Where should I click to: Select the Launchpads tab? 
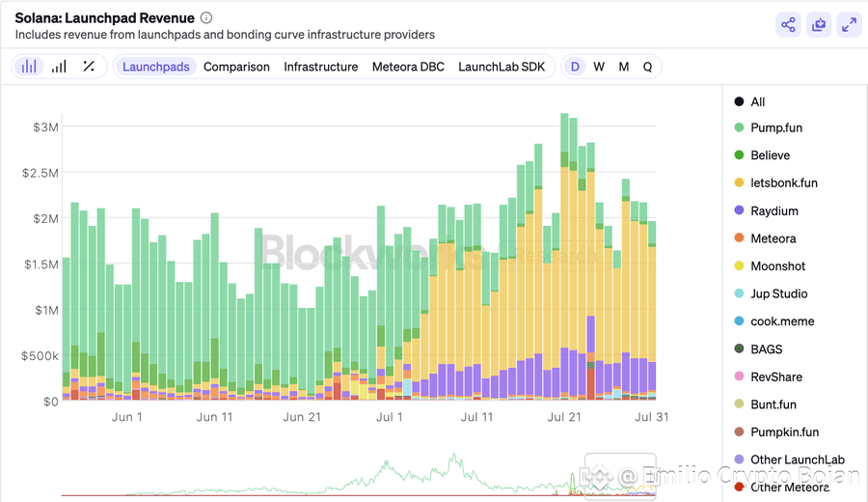pos(156,67)
